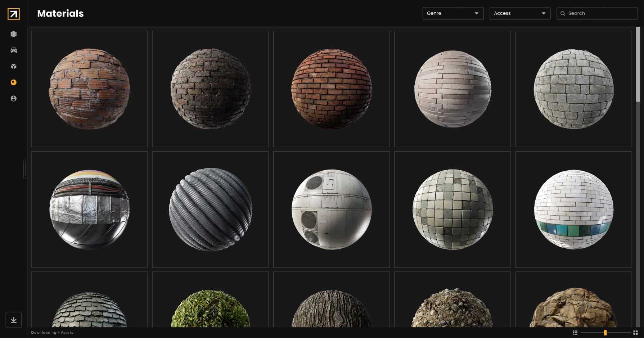Switch to small grid view icon
The image size is (644, 338).
[575, 333]
